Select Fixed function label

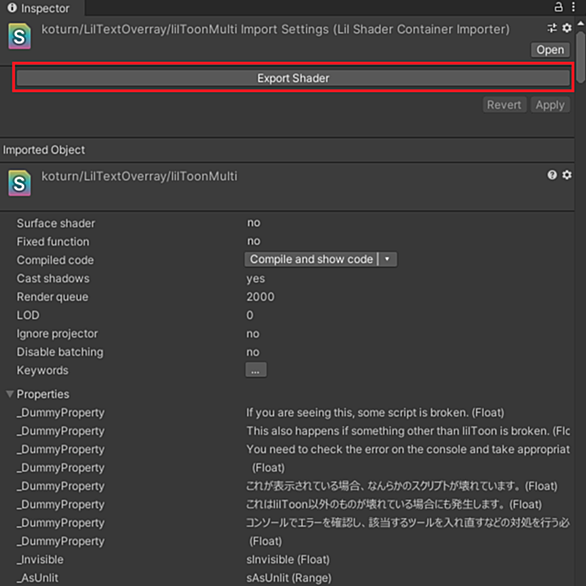point(53,242)
